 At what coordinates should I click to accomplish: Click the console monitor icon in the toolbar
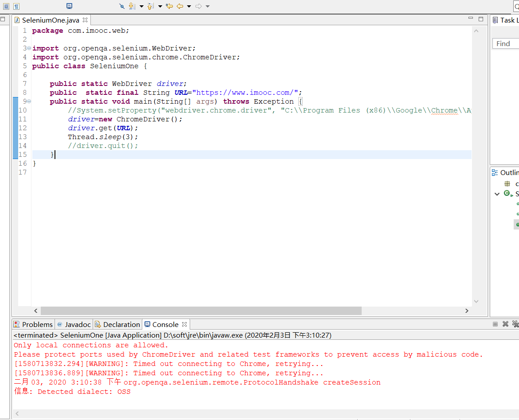coord(69,6)
